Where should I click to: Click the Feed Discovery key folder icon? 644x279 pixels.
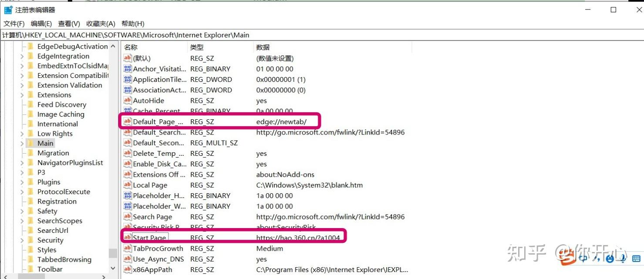coord(30,104)
